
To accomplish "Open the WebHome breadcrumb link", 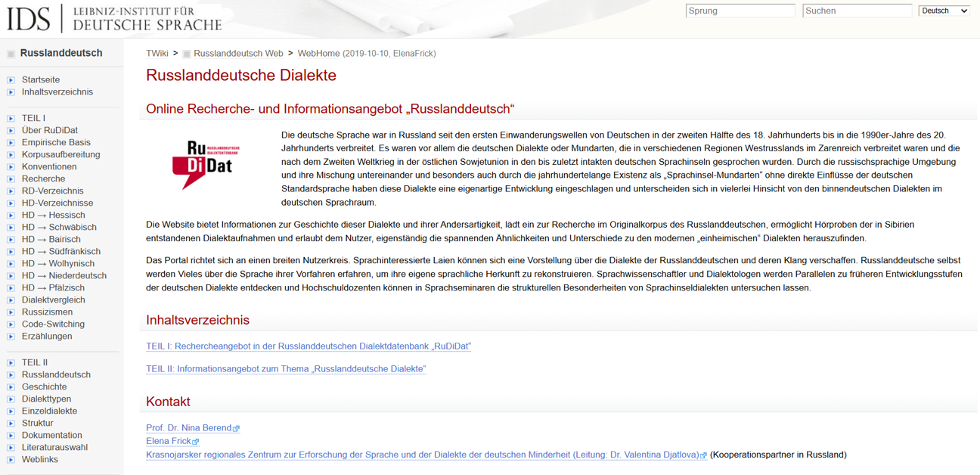I will pos(317,54).
